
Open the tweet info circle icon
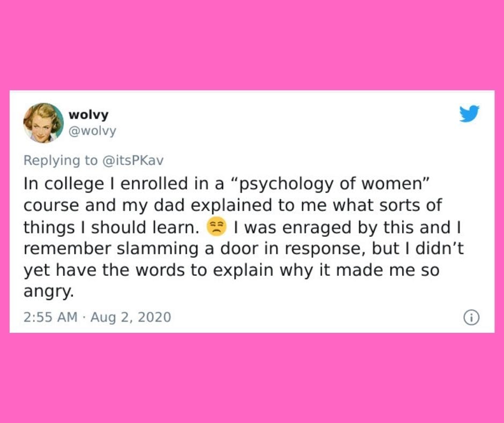click(x=471, y=317)
